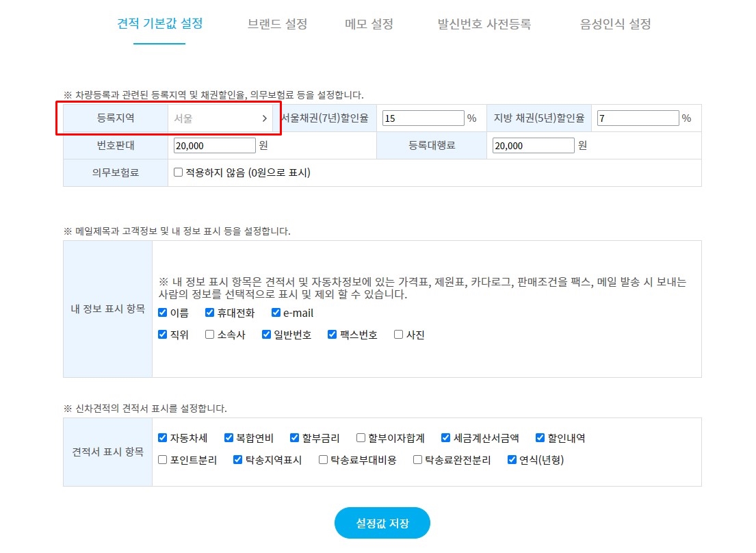The width and height of the screenshot is (756, 553).
Task: Click the 등록대행료 amount field
Action: (x=533, y=146)
